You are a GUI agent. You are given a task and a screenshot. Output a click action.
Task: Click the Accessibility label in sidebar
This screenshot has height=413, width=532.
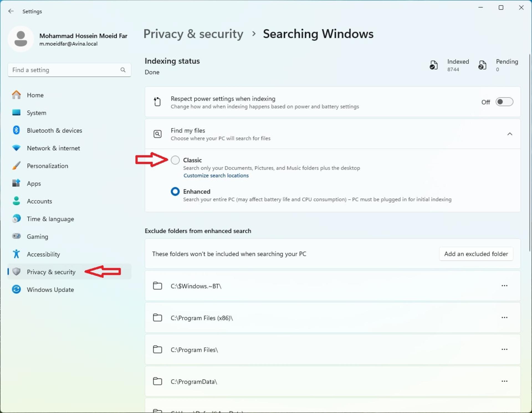[x=43, y=254]
